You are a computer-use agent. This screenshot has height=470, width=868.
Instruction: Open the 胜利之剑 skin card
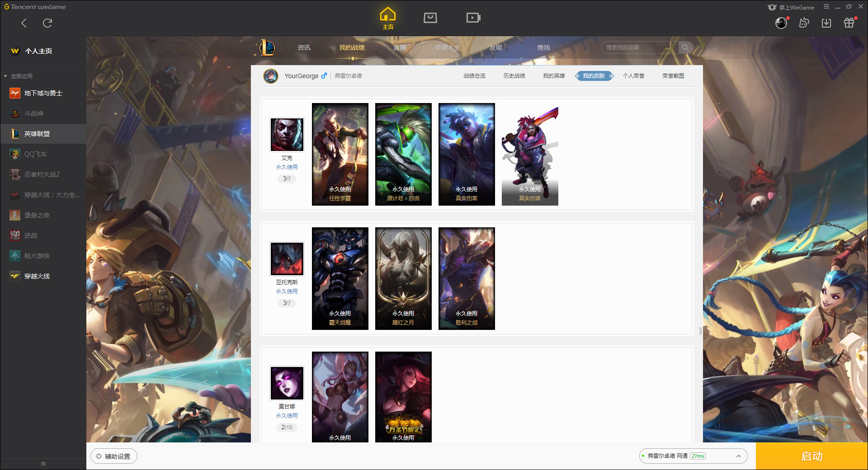tap(467, 278)
